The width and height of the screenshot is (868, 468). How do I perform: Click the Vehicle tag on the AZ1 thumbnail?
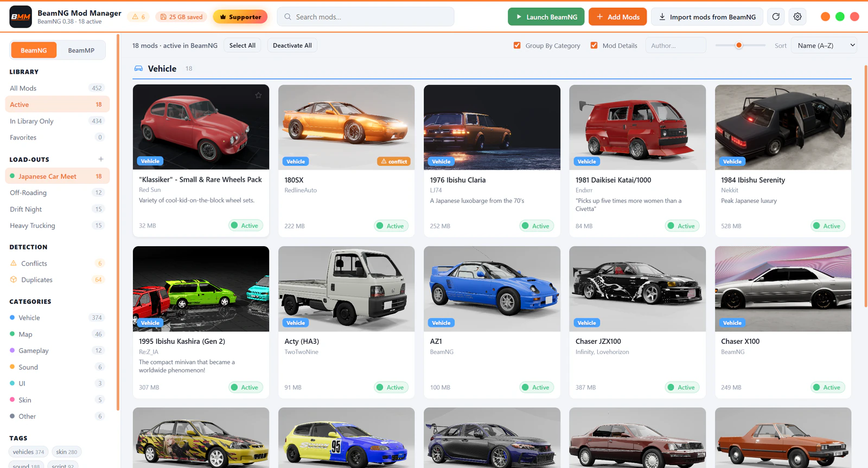pyautogui.click(x=441, y=323)
